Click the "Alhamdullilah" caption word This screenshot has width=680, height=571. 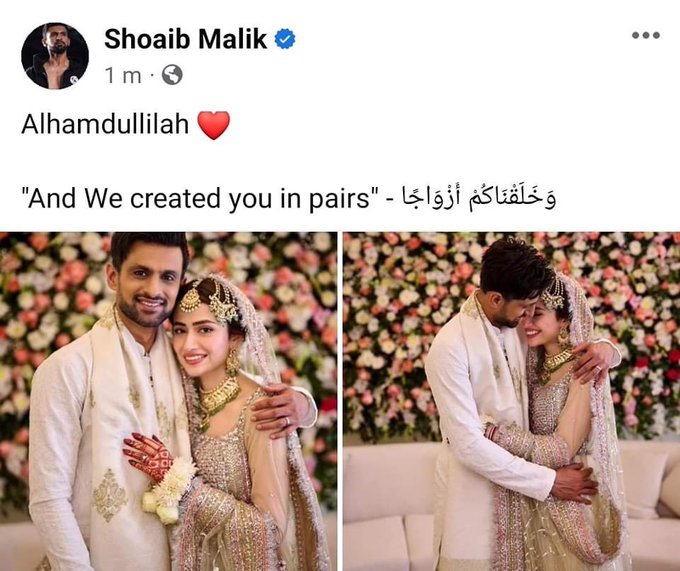(105, 124)
